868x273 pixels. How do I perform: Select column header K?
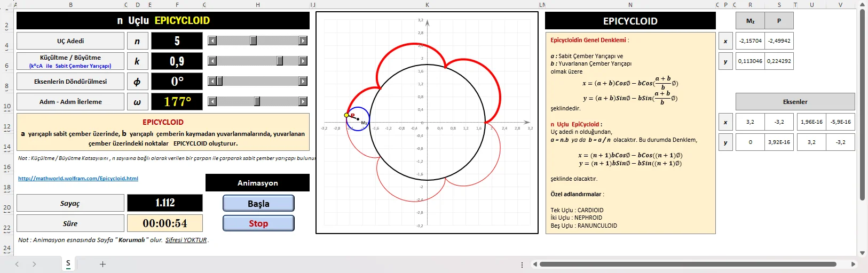[427, 5]
